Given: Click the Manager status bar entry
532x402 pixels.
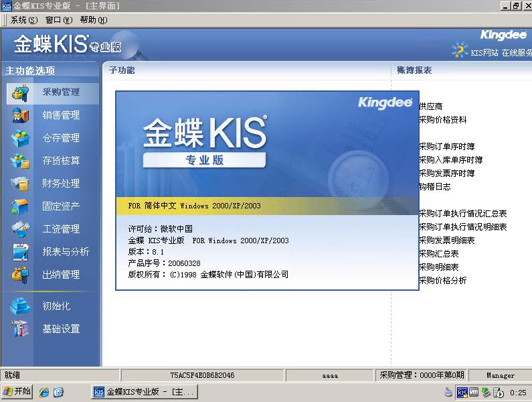Looking at the screenshot, I should (x=501, y=375).
